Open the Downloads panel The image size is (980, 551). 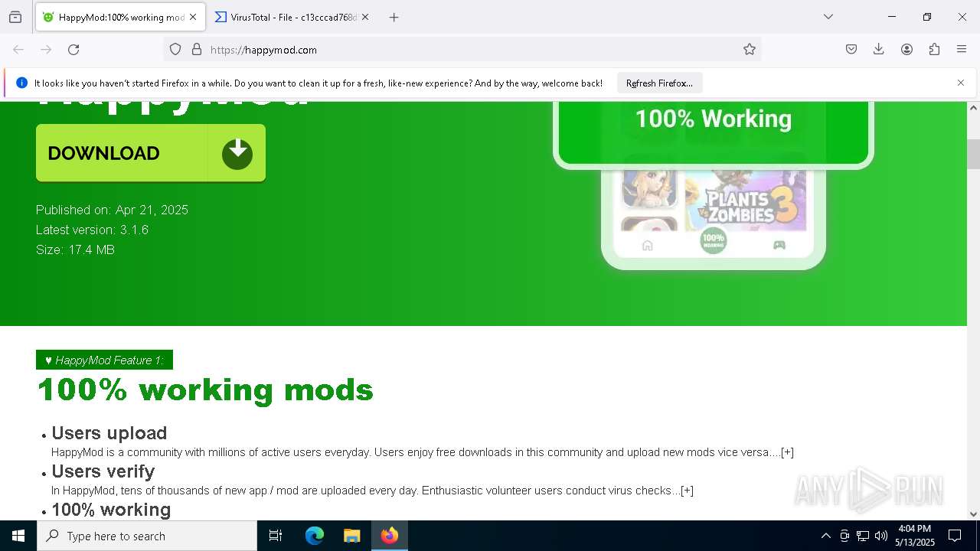tap(879, 50)
